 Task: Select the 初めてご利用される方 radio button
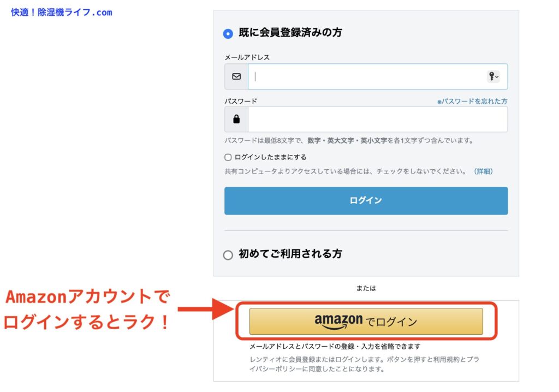[228, 255]
